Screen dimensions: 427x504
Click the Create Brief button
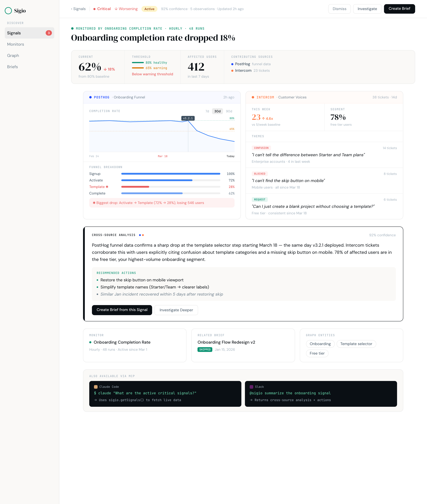tap(399, 9)
